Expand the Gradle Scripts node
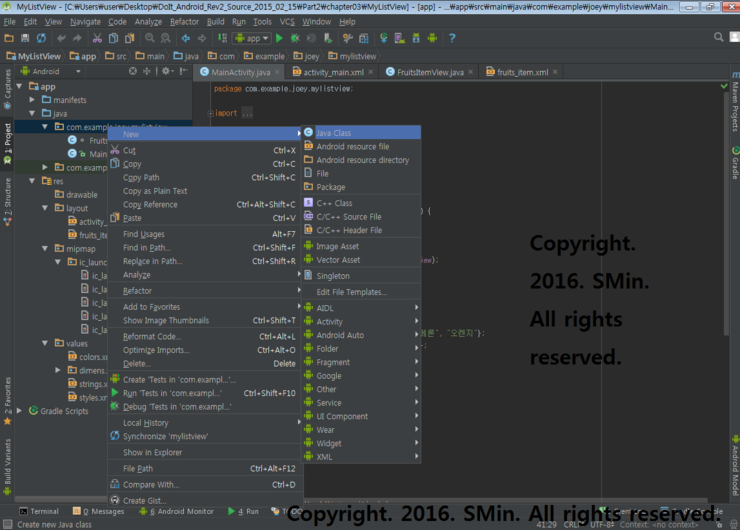Screen dimensions: 740x530 point(19,411)
